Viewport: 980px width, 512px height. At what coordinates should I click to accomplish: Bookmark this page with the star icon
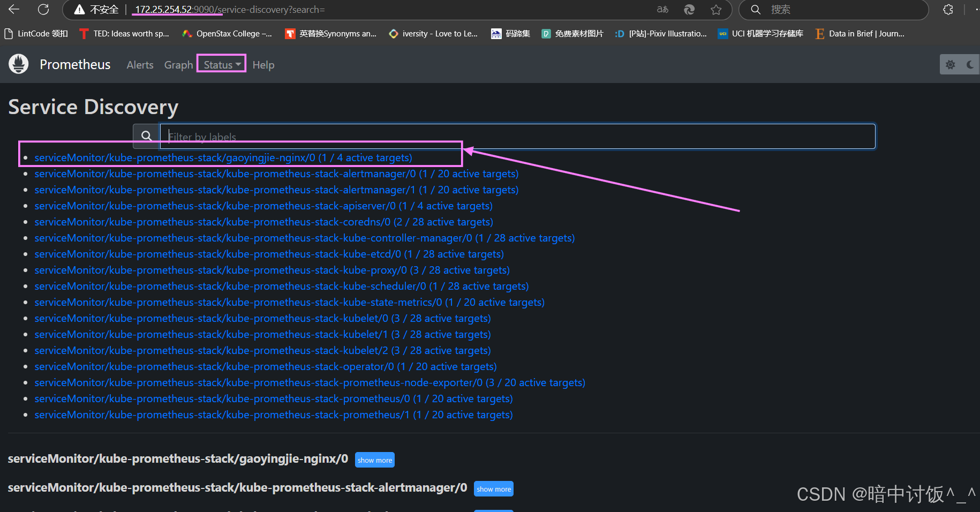tap(716, 10)
